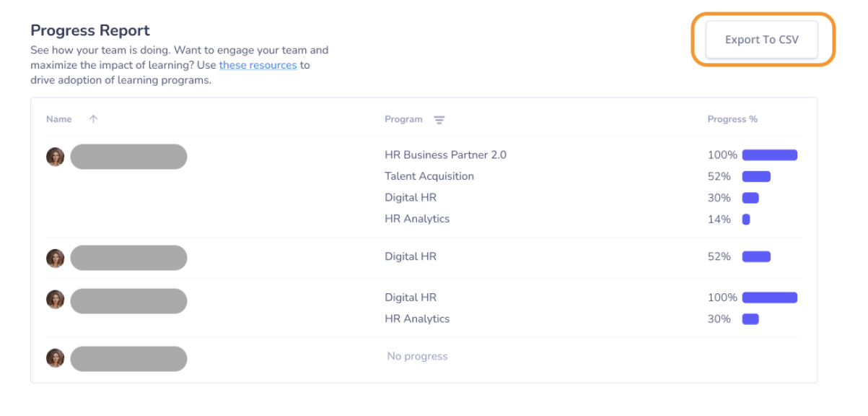
Task: Click the third team member's avatar
Action: (56, 299)
